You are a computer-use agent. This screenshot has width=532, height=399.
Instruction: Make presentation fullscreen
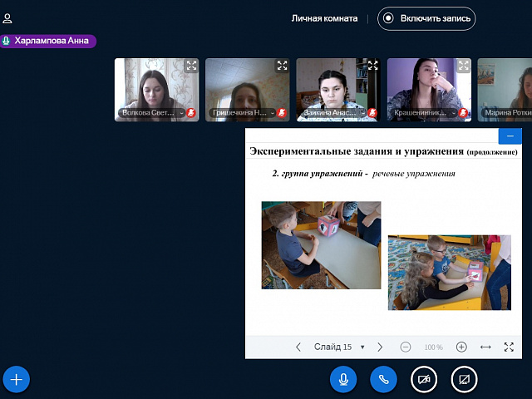(x=509, y=347)
